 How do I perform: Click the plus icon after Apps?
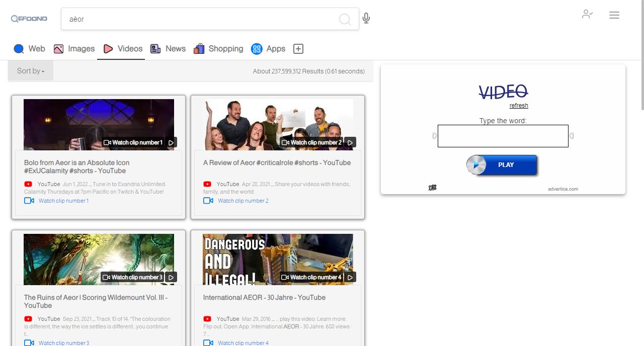pyautogui.click(x=298, y=49)
